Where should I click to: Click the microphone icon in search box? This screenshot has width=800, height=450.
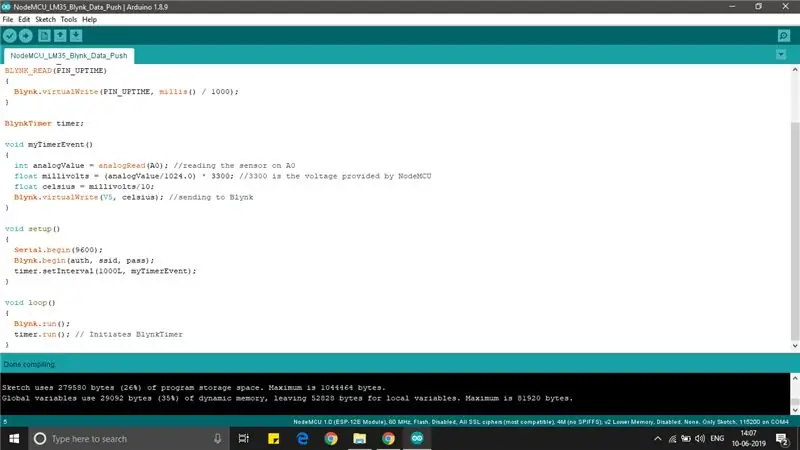pos(217,439)
